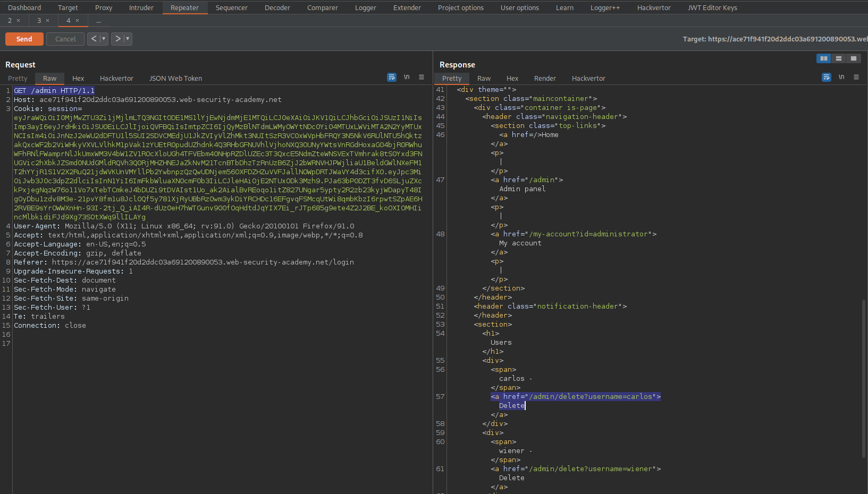Click Connection: close header line

click(50, 325)
